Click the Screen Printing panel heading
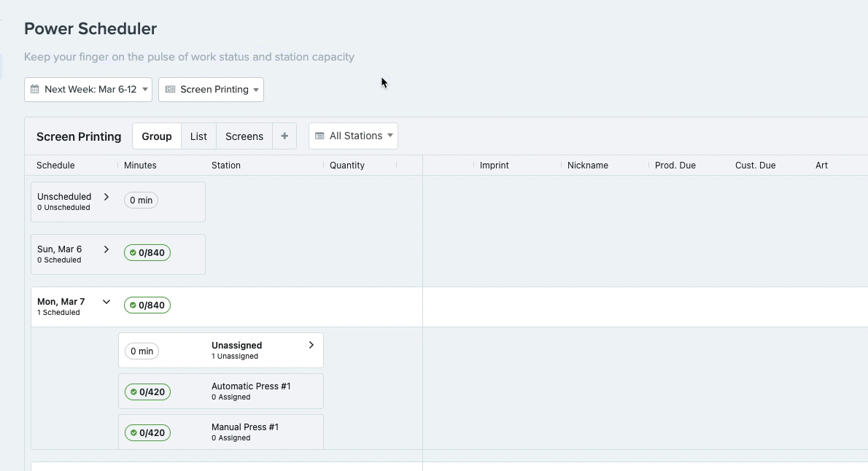 [x=79, y=136]
